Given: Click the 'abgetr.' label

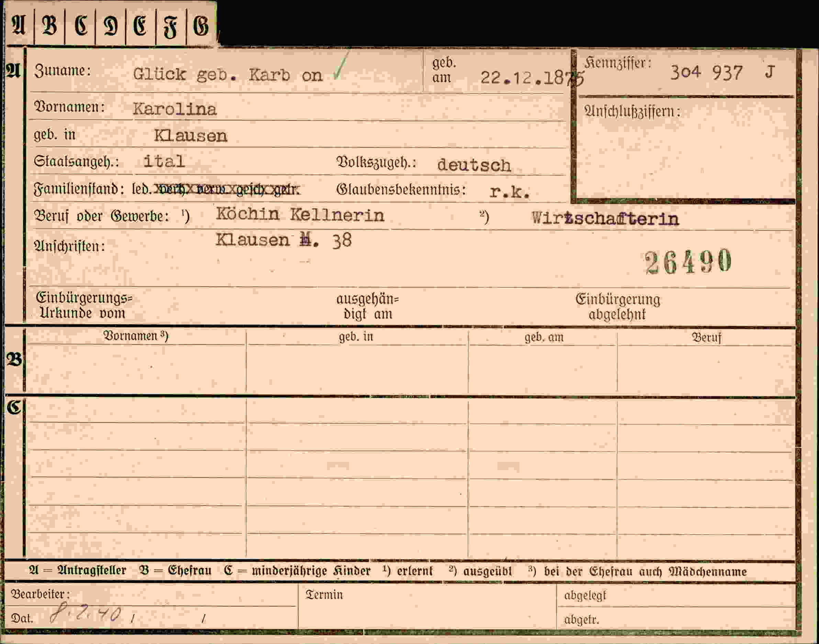Looking at the screenshot, I should pyautogui.click(x=582, y=620).
